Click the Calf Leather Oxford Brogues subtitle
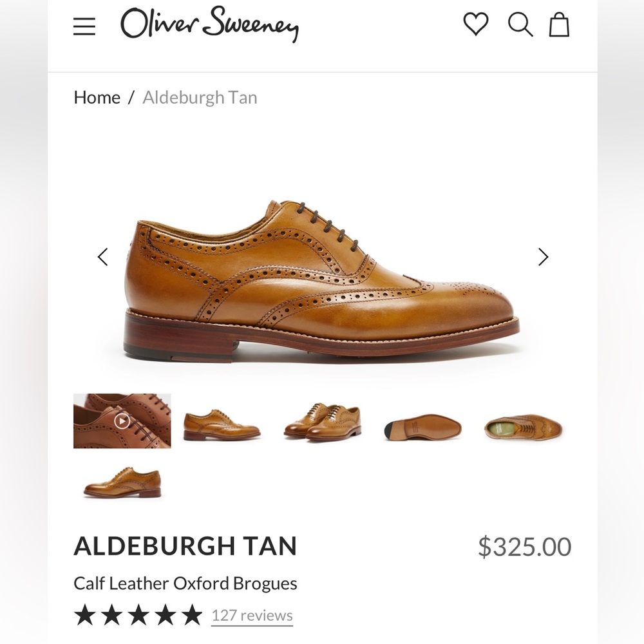 pos(185,583)
